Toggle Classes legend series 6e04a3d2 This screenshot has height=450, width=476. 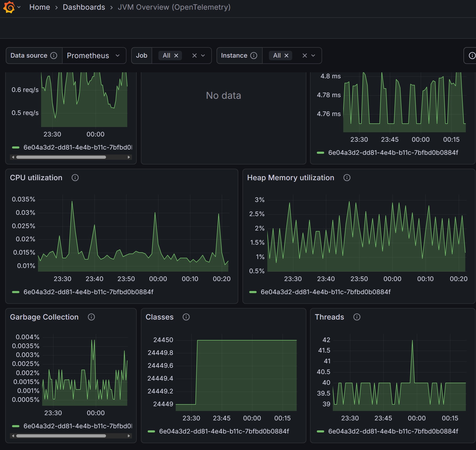tap(224, 431)
